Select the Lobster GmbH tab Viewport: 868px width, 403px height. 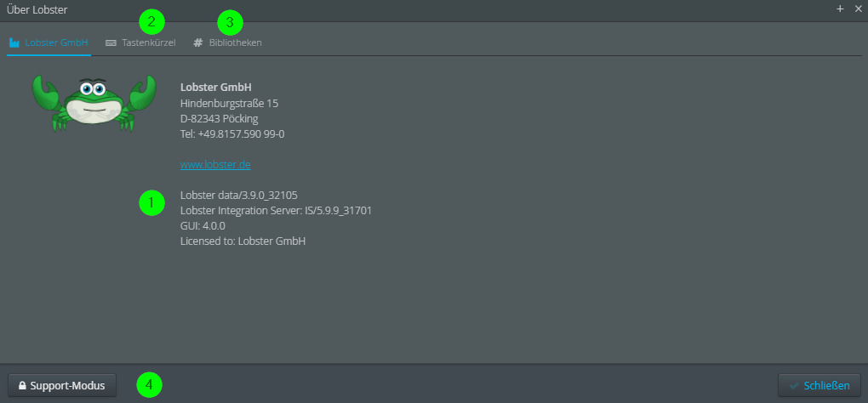(49, 43)
